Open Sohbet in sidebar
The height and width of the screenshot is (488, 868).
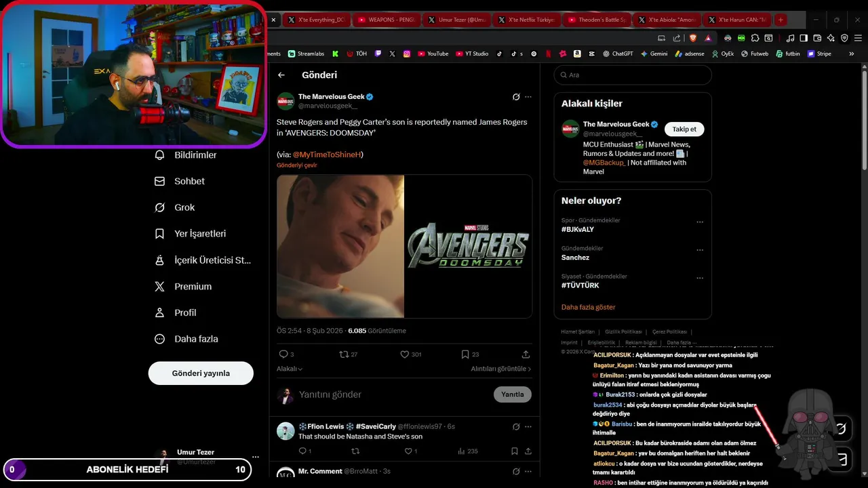click(180, 182)
